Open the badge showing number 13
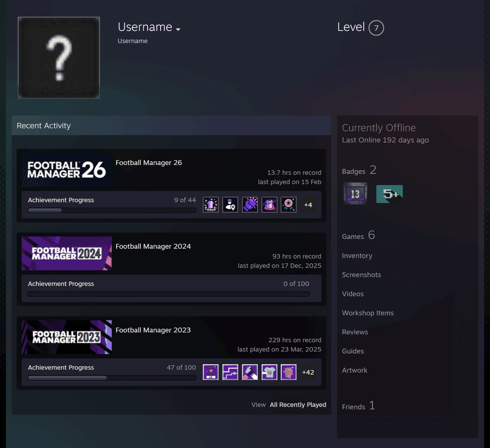490x448 pixels. 355,194
